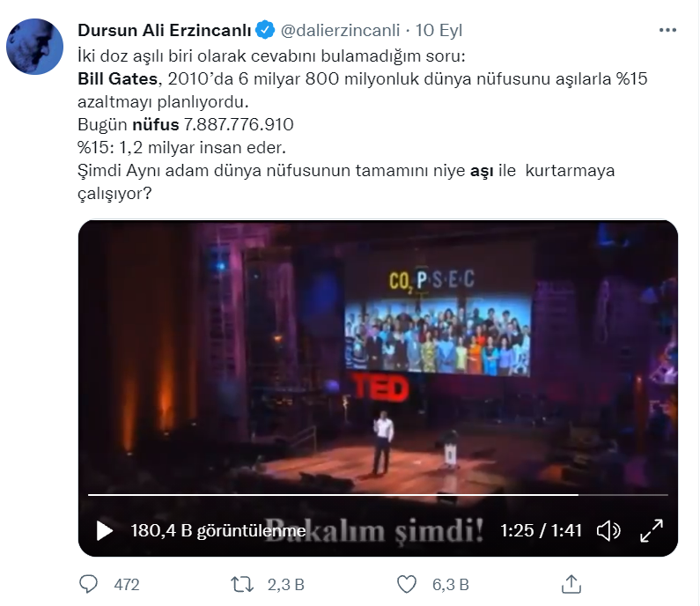Click the TED talk video frame

pyautogui.click(x=378, y=358)
